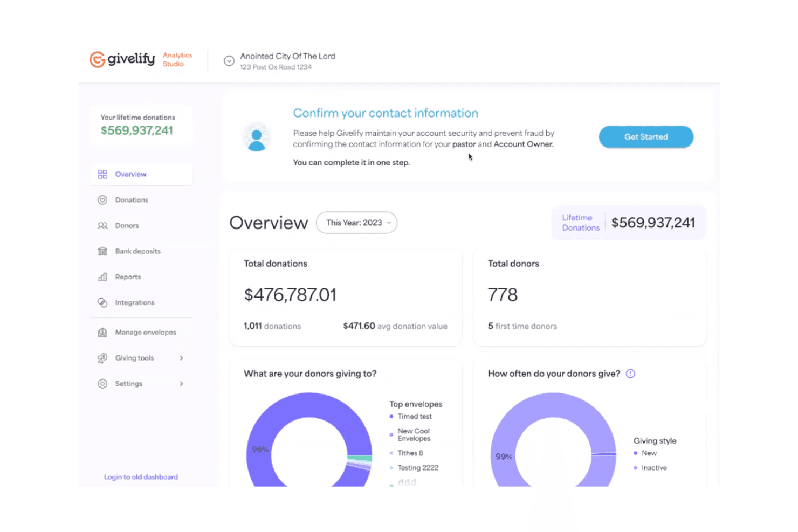Viewport: 798px width, 532px height.
Task: Expand the Settings chevron
Action: (181, 384)
